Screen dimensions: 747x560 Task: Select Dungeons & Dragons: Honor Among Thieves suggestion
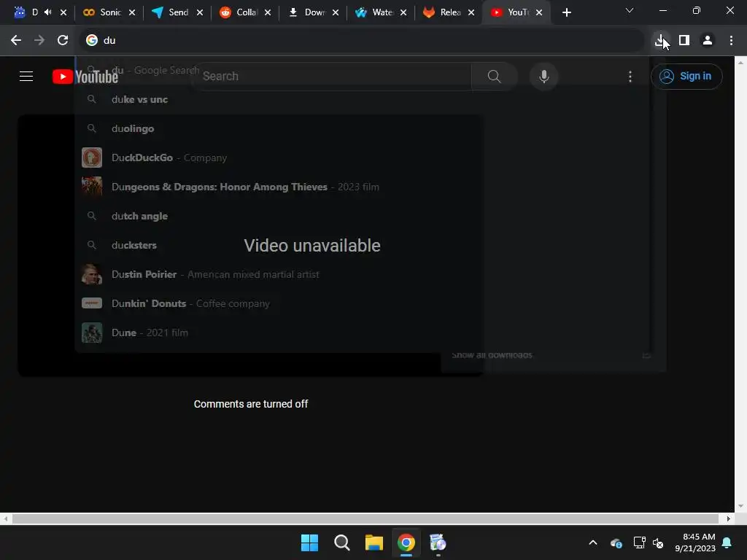[x=362, y=187]
